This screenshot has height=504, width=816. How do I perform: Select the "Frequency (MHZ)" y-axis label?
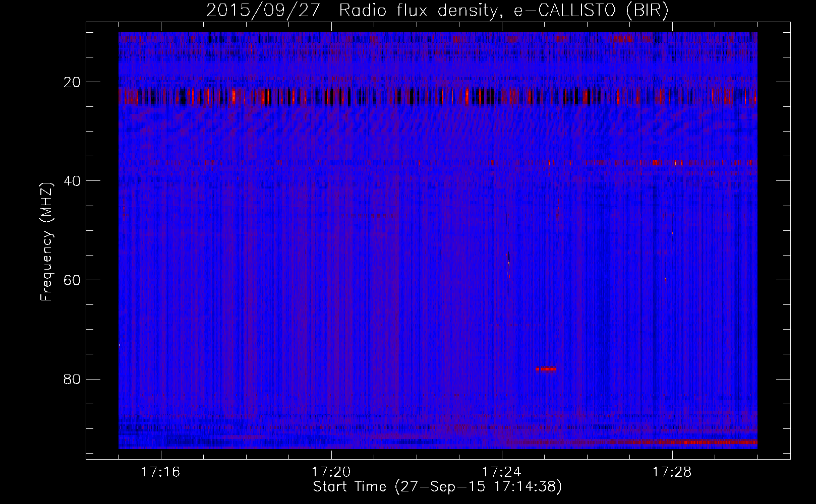46,242
